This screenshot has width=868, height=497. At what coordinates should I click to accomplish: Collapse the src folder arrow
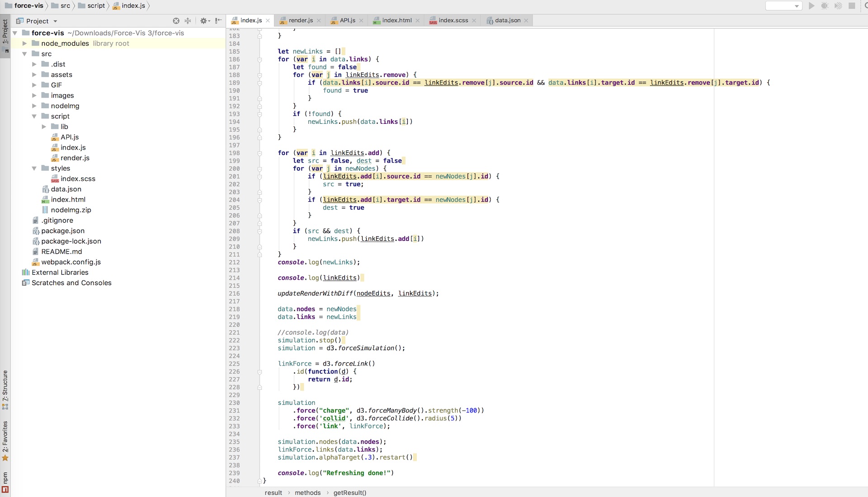[24, 54]
